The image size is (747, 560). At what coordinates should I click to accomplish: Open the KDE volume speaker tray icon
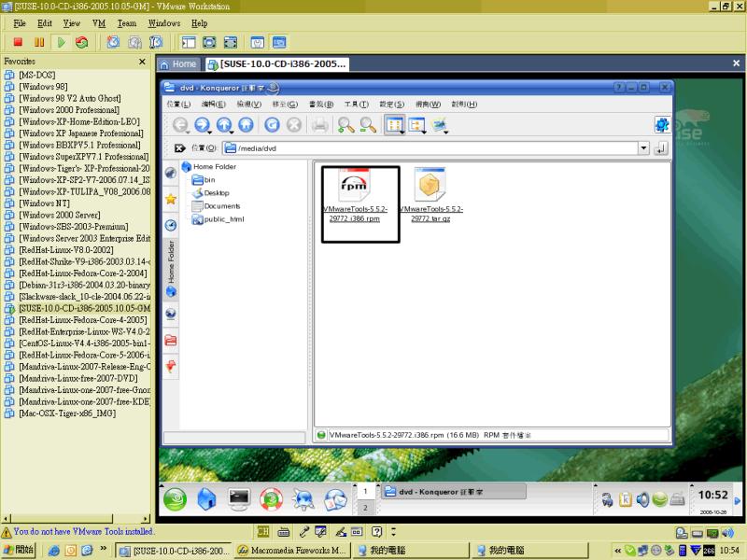pyautogui.click(x=642, y=499)
